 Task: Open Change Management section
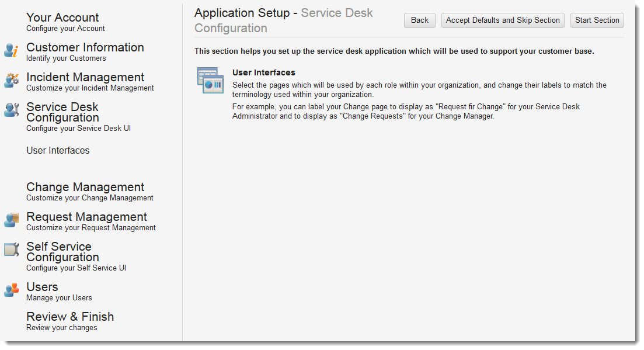[85, 187]
